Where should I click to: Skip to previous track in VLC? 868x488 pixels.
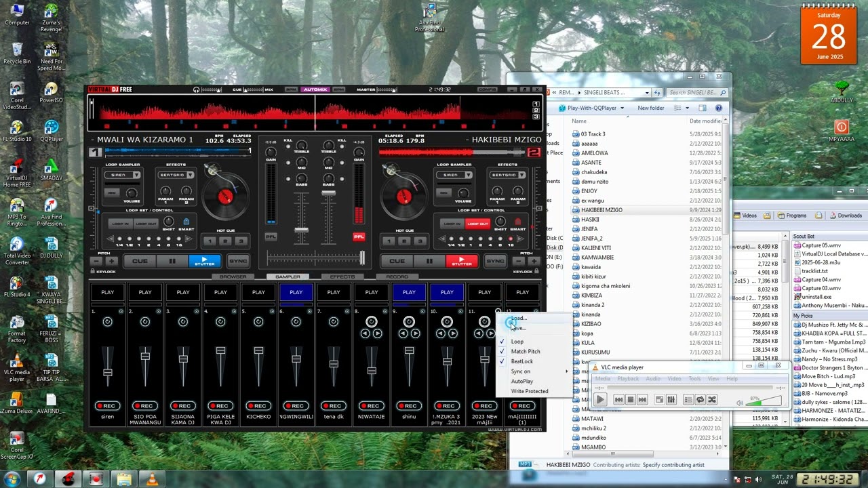click(x=618, y=400)
